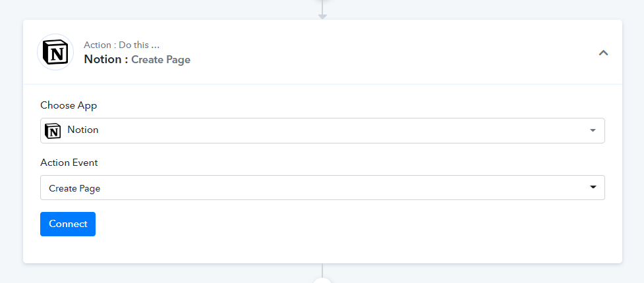Click the circle node above the card
This screenshot has width=644, height=283.
tap(322, 1)
